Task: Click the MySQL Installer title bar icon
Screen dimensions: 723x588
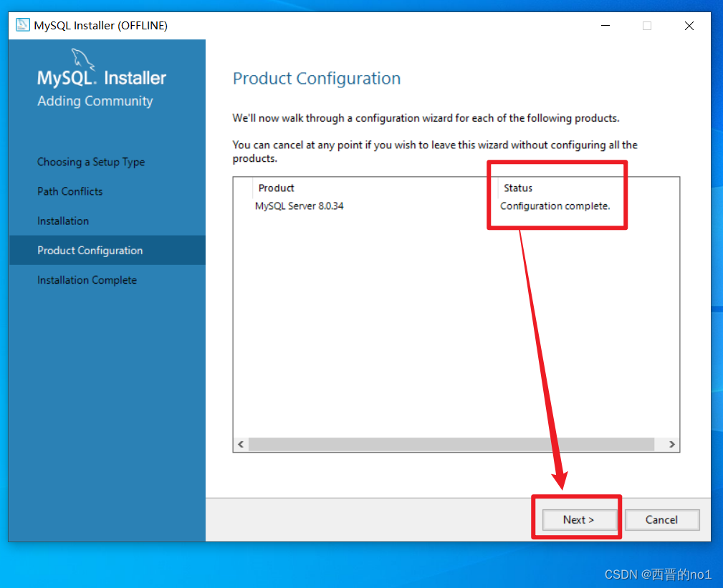Action: tap(23, 25)
